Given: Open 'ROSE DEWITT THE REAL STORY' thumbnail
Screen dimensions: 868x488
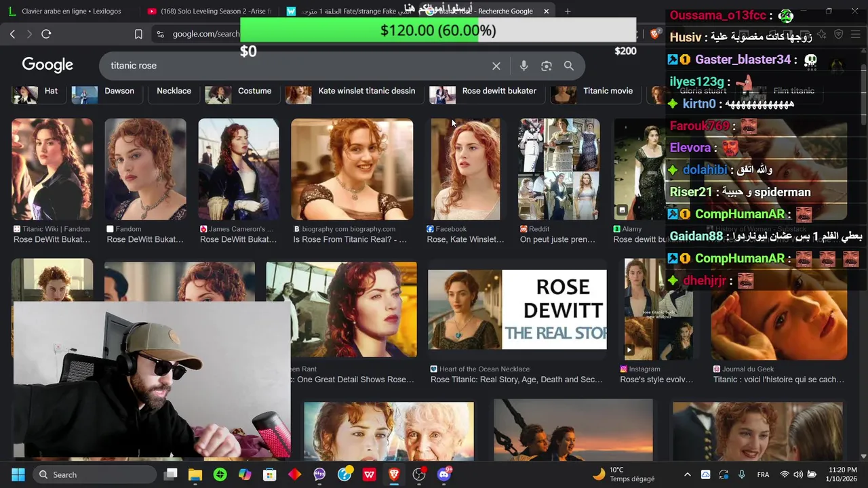Looking at the screenshot, I should click(x=517, y=309).
